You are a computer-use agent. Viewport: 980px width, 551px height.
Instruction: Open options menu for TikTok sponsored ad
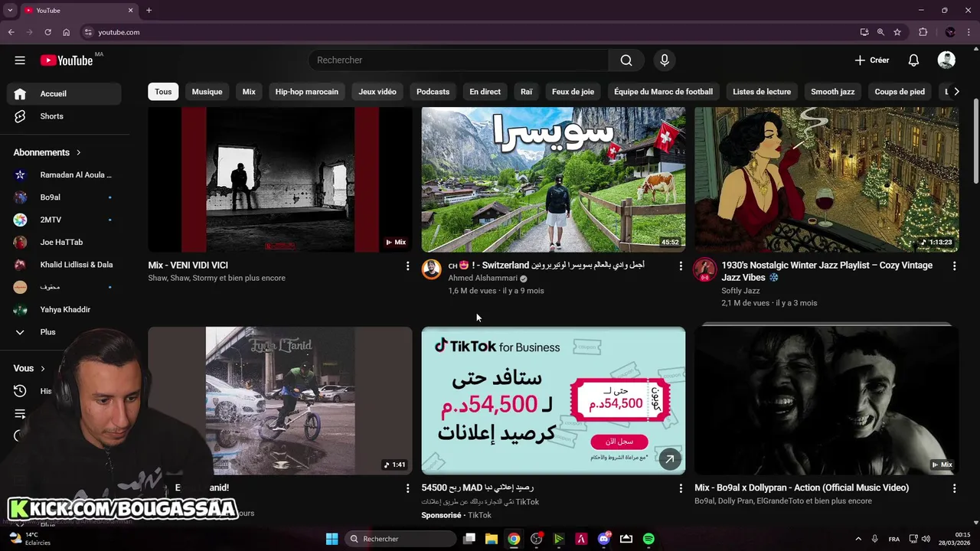coord(681,488)
